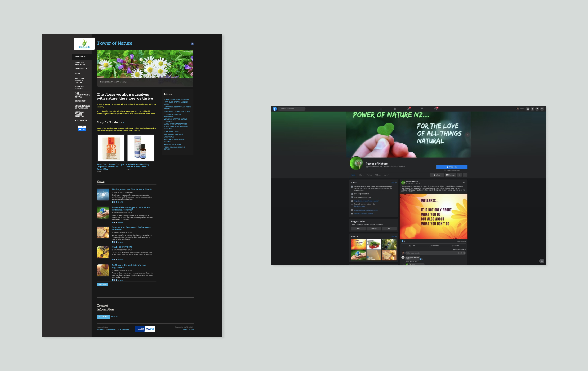The image size is (588, 371).
Task: Choose Unsure for the phone number question
Action: pos(373,228)
